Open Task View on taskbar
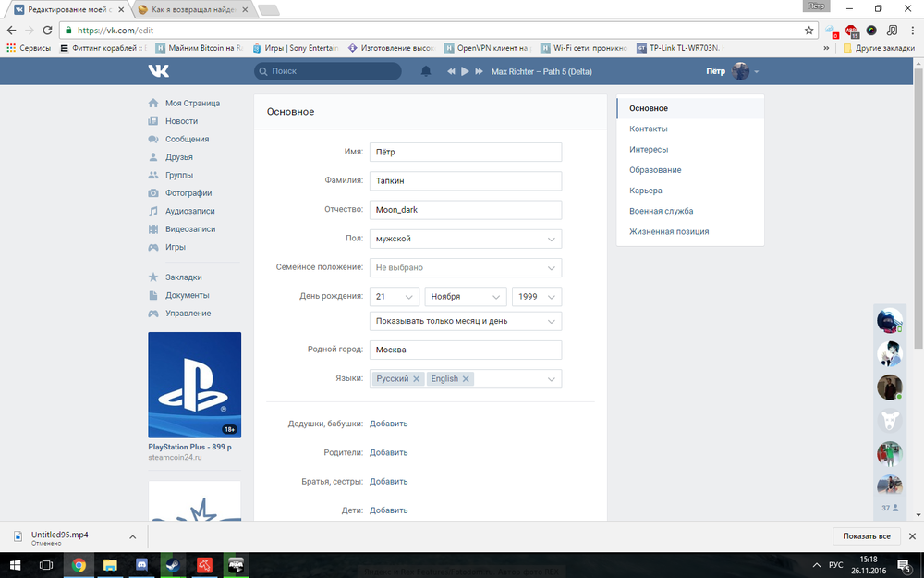The width and height of the screenshot is (924, 578). 46,565
